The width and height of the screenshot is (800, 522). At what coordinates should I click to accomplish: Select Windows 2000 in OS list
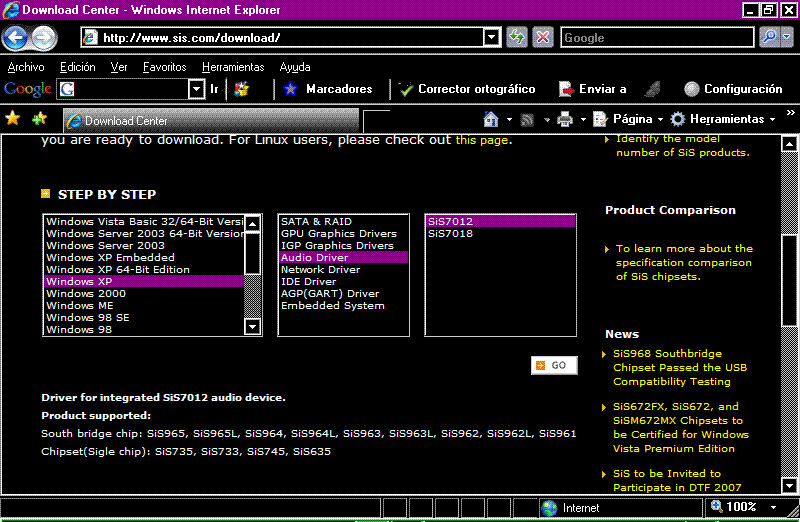tap(145, 293)
